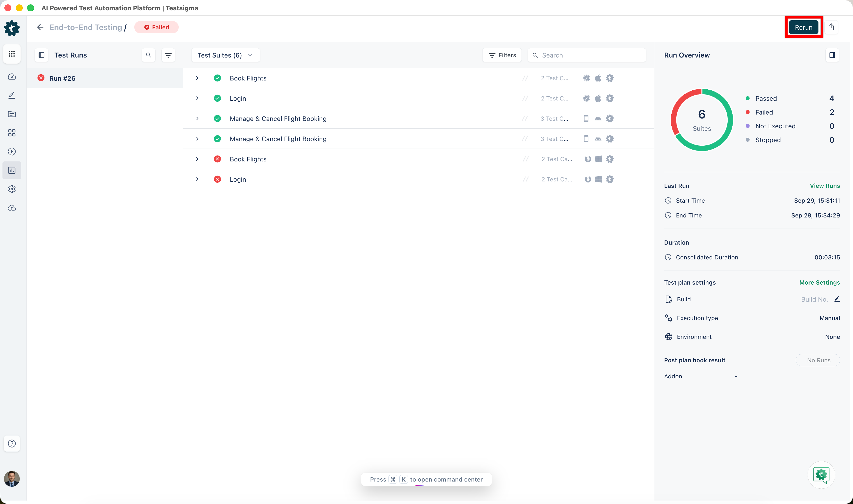
Task: Expand first Manage & Cancel Flight Booking row
Action: pyautogui.click(x=197, y=118)
